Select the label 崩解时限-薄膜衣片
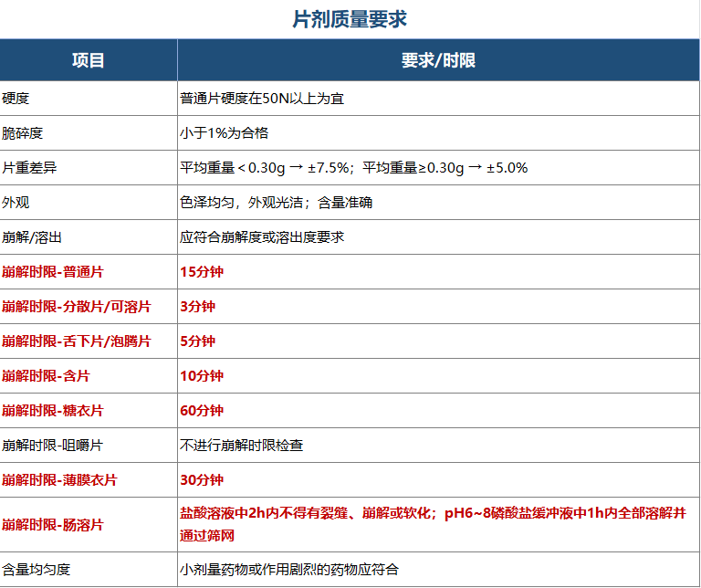 tap(59, 479)
